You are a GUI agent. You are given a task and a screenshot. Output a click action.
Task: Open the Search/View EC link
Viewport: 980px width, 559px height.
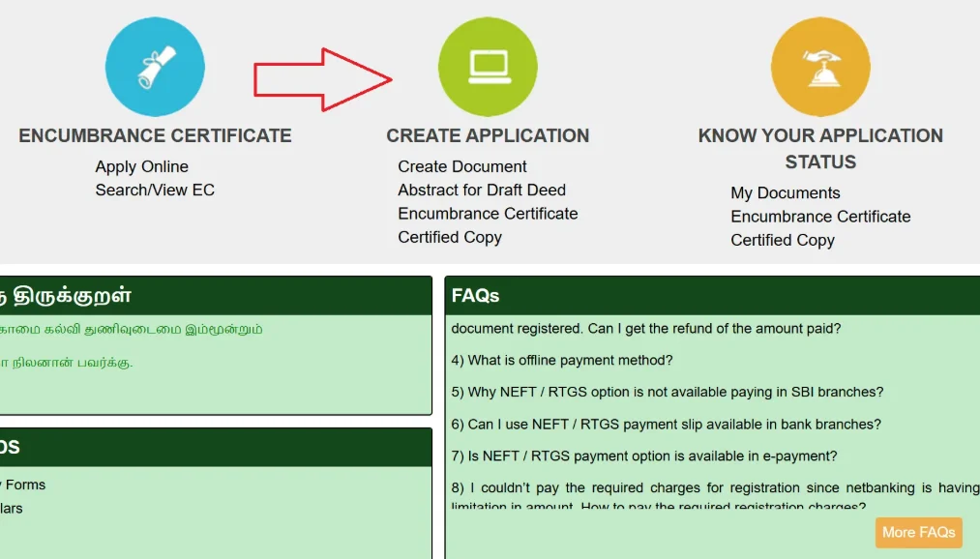[155, 190]
